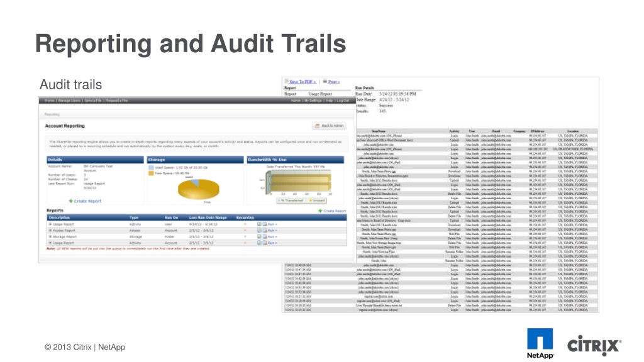The height and width of the screenshot is (362, 644).
Task: Click yellow image icon in Storage Report row
Action: tap(259, 236)
